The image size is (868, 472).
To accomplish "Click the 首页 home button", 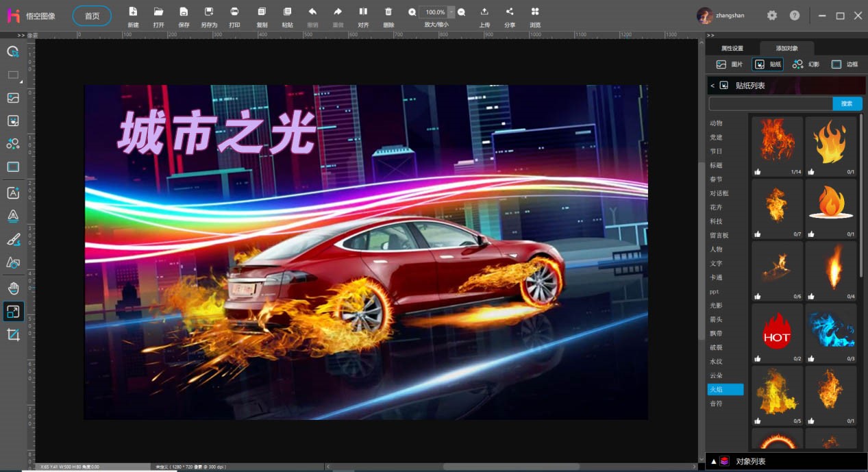I will point(92,16).
